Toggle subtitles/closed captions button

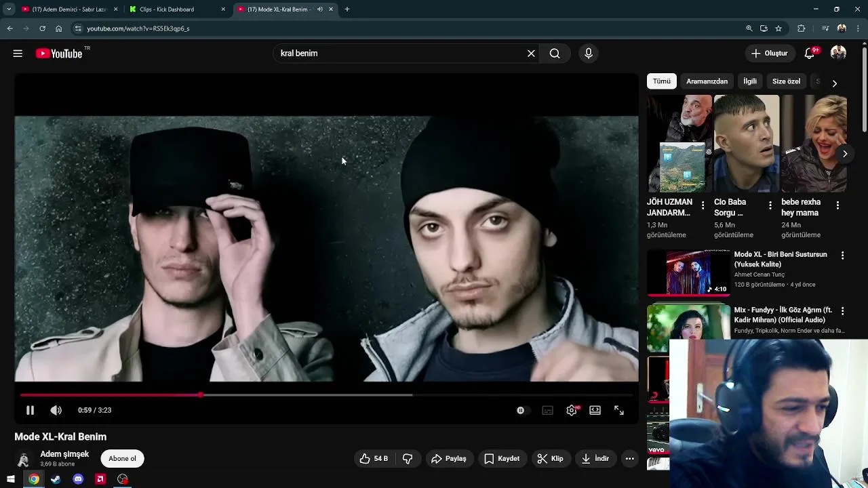(547, 410)
